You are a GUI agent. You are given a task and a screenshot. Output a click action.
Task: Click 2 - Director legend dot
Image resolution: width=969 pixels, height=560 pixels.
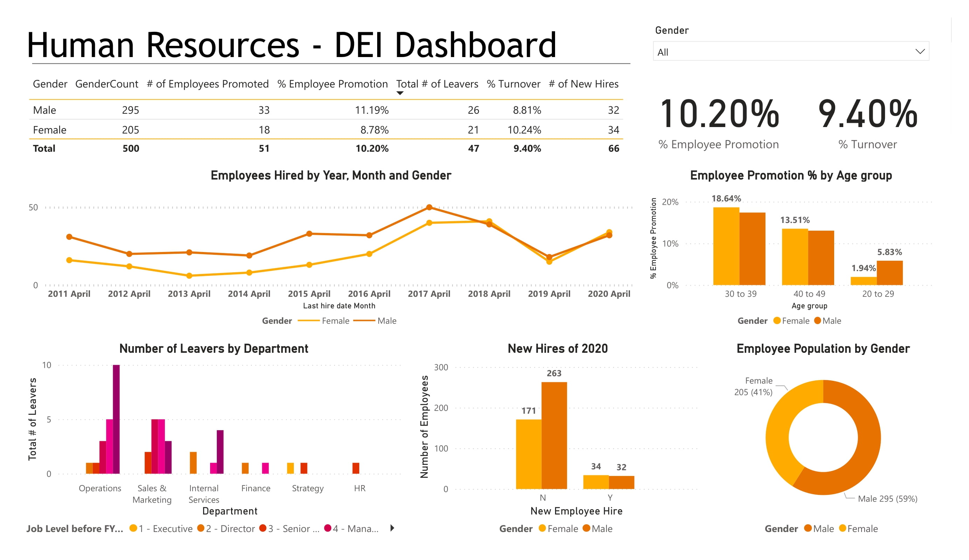pos(200,528)
